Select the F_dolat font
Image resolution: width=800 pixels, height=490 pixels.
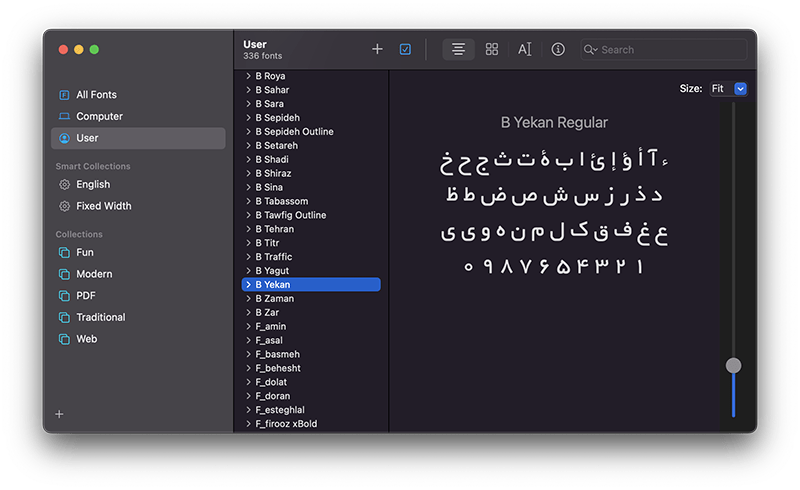click(271, 382)
